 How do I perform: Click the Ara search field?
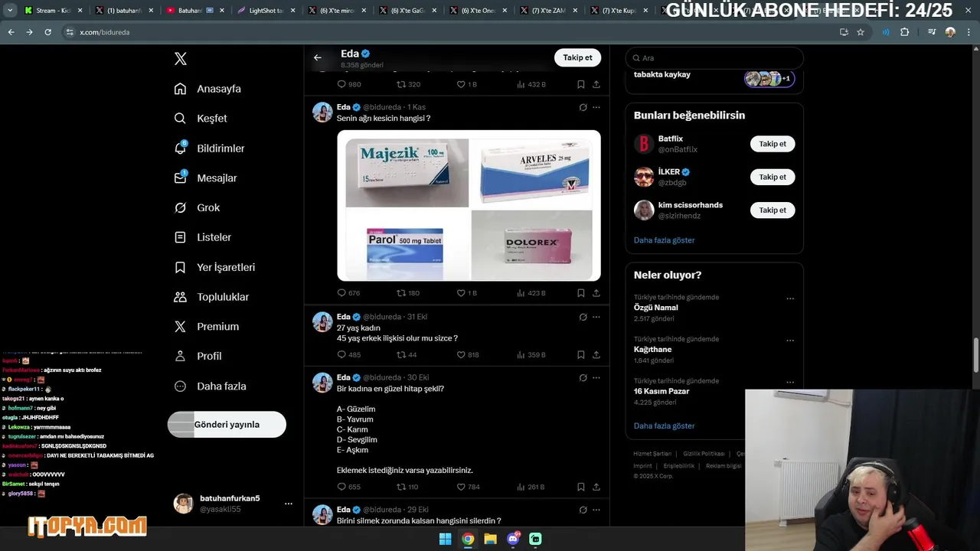tap(714, 58)
